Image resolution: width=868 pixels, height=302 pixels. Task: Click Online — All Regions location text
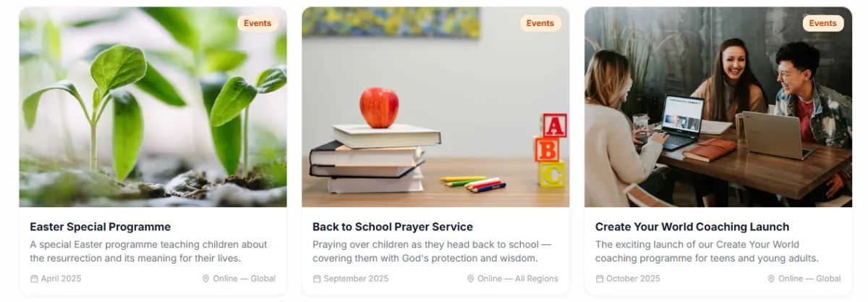[518, 279]
